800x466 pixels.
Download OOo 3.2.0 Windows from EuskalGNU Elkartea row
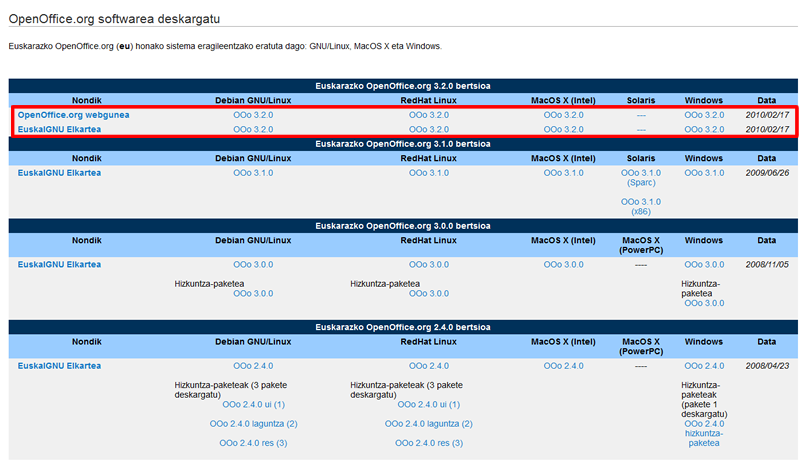(704, 129)
